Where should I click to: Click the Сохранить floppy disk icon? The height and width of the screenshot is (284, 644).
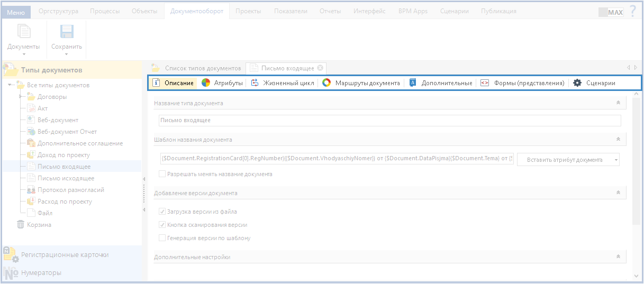(x=67, y=33)
